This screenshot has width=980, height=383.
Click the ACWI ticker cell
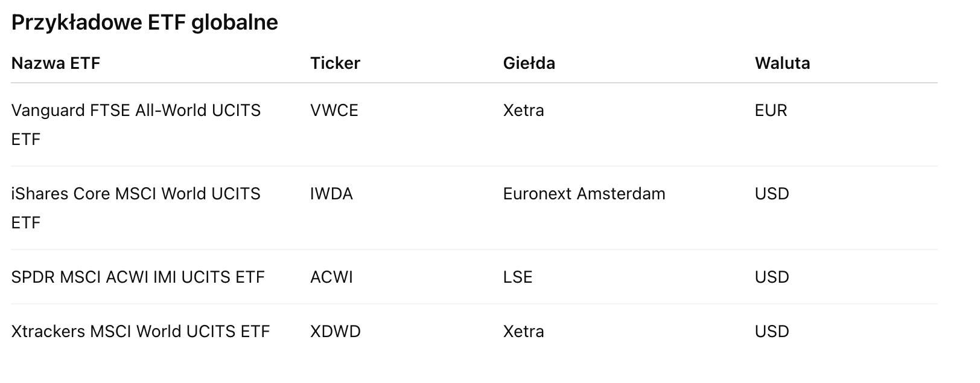coord(331,277)
